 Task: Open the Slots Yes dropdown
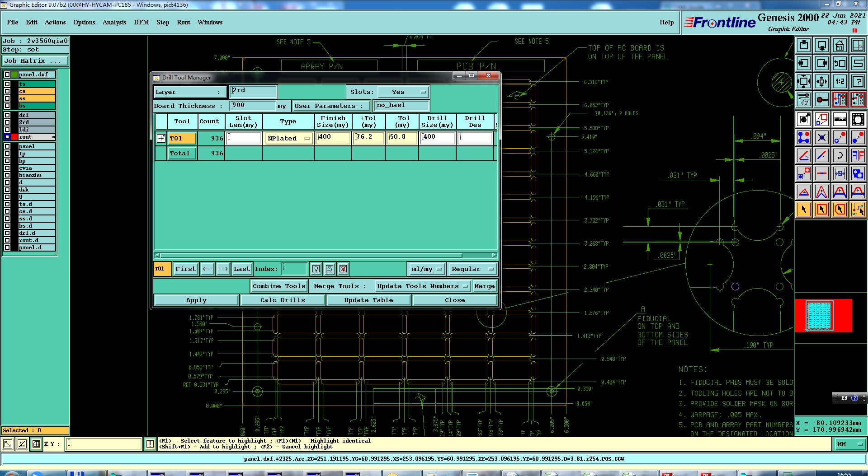(403, 92)
